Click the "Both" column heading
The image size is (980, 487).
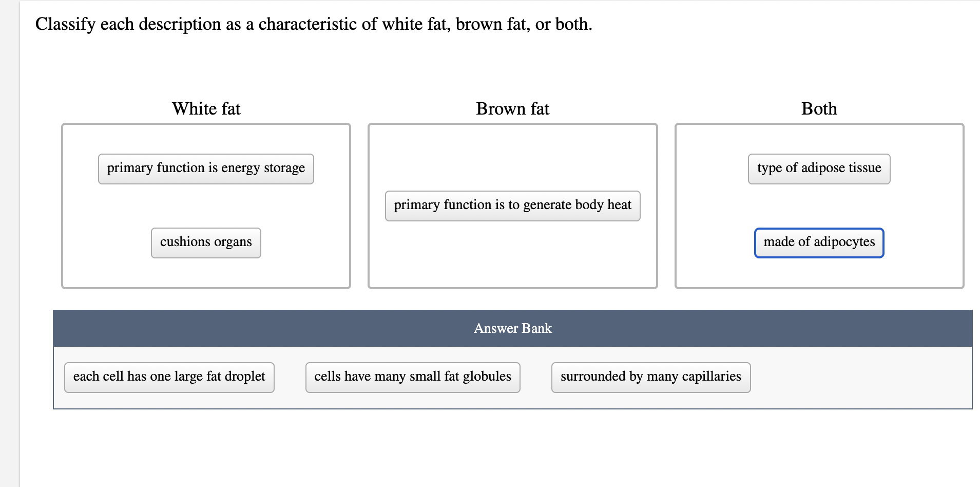tap(818, 108)
